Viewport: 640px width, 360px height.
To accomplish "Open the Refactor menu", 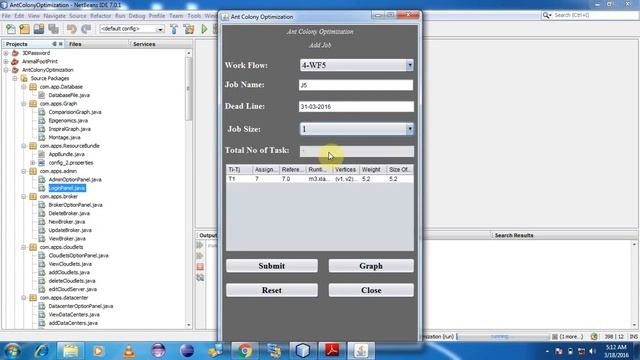I will 100,16.
